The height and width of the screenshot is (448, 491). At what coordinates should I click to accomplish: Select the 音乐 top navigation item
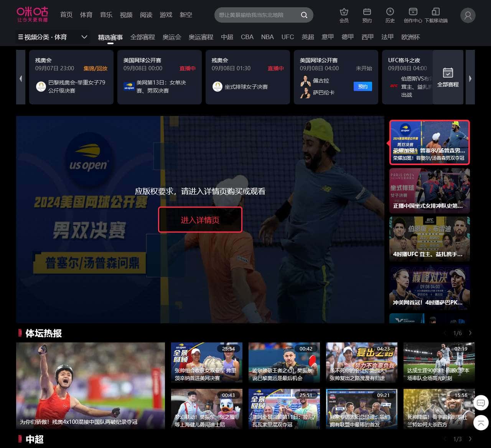(x=106, y=15)
